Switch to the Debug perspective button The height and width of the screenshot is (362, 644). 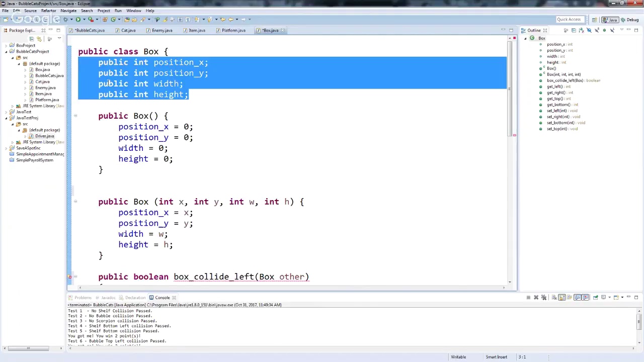(x=629, y=20)
